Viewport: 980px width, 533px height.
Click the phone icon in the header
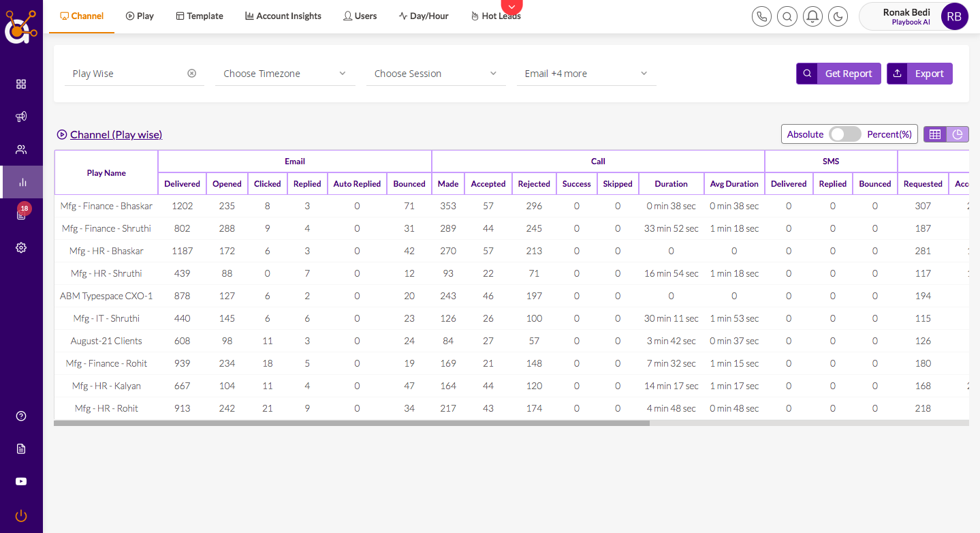(x=761, y=16)
